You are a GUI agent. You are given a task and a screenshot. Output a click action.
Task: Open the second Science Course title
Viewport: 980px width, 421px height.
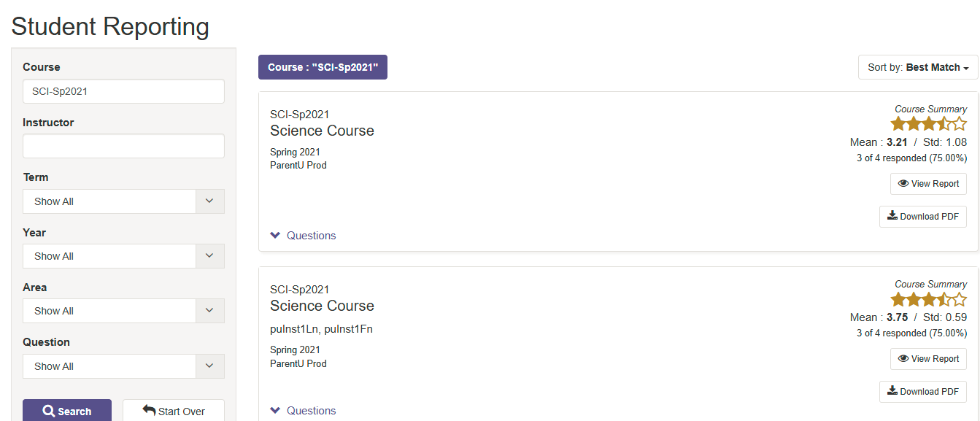[x=322, y=306]
